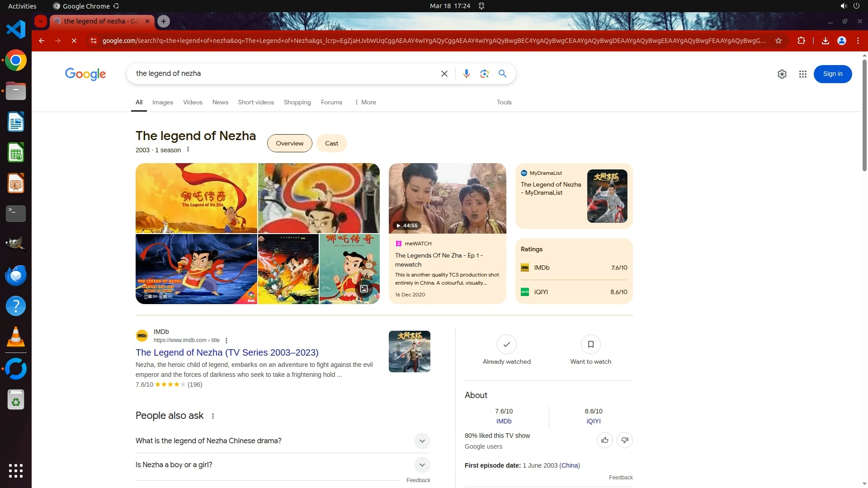Open IMDb Legend of Nezha result link
This screenshot has width=868, height=488.
tap(226, 352)
